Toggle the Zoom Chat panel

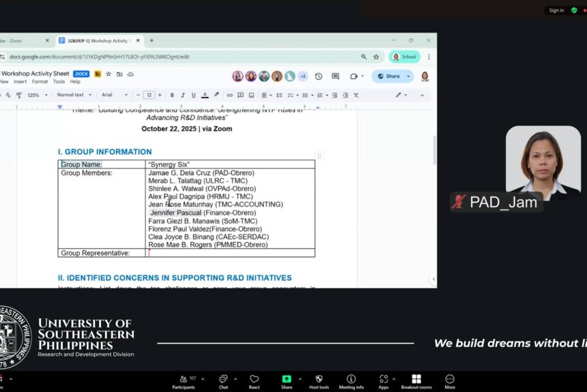pos(223,382)
